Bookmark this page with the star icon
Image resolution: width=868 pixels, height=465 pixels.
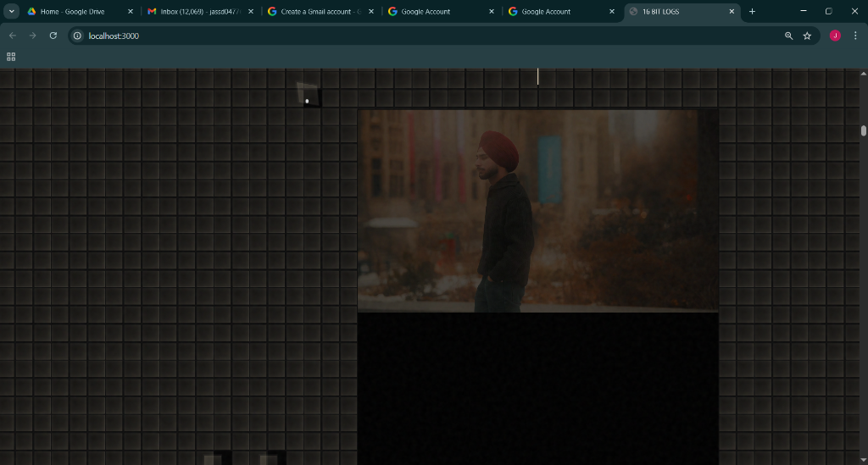coord(807,36)
